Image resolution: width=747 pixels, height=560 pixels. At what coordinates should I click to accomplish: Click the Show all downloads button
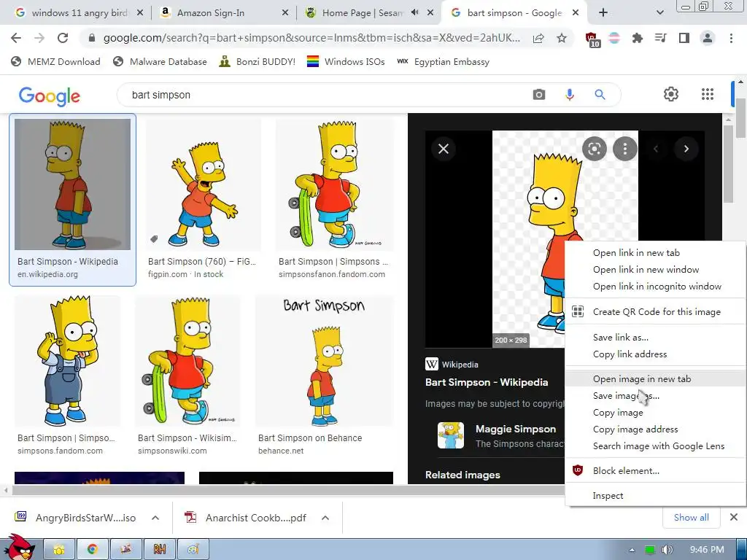click(x=692, y=518)
